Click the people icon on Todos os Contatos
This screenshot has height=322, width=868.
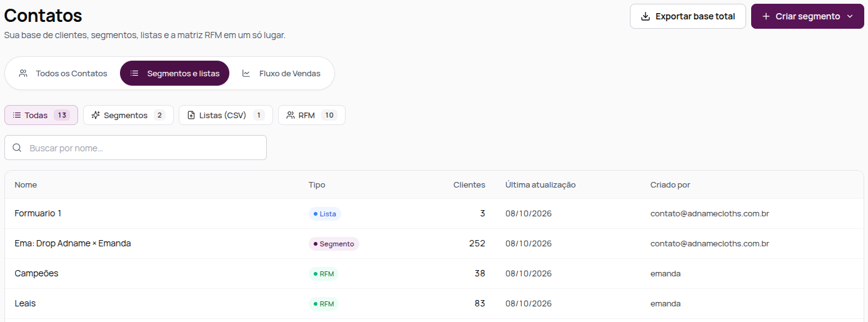[x=23, y=73]
